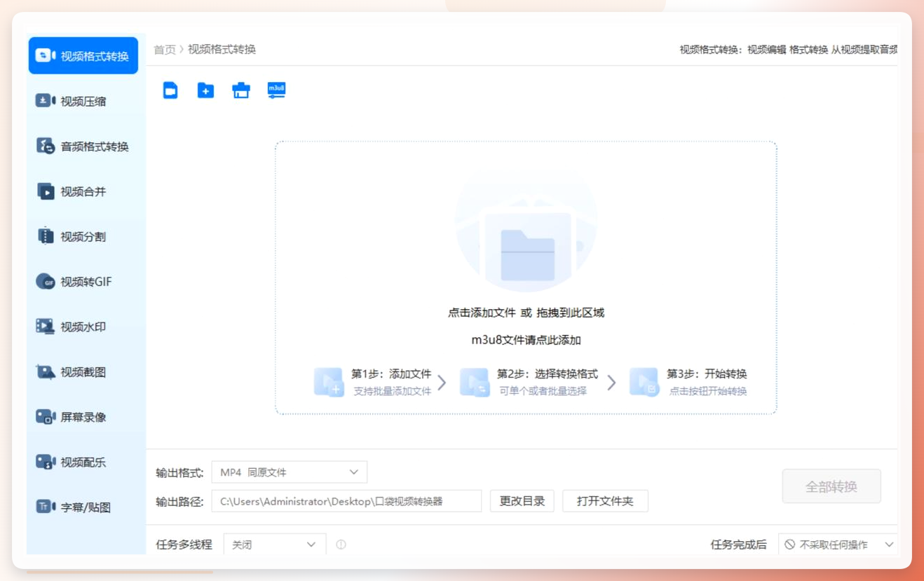Expand the 输出格式 MP4 dropdown
Viewport: 924px width, 581px height.
[x=290, y=472]
